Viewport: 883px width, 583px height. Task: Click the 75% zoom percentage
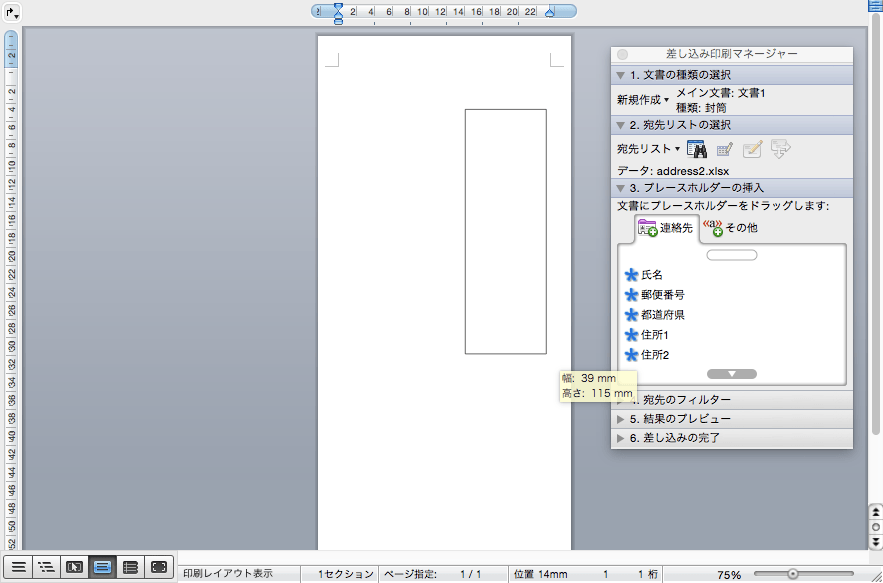[729, 575]
